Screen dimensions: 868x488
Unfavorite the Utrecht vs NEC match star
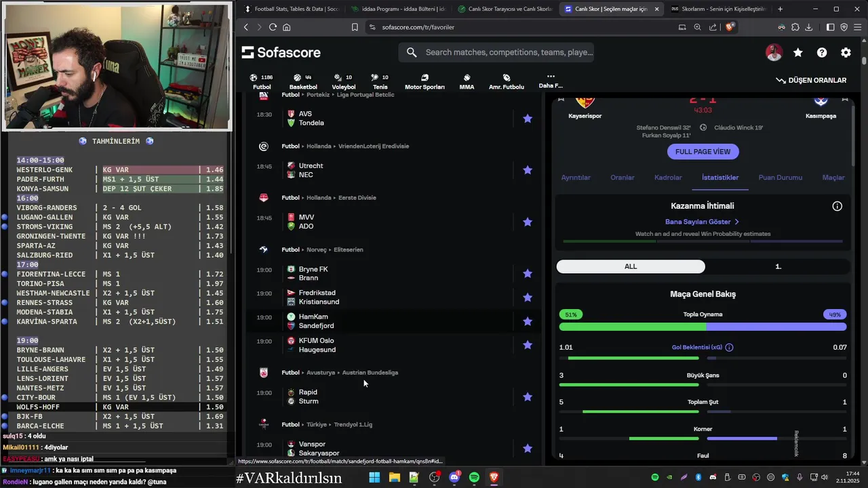click(528, 170)
